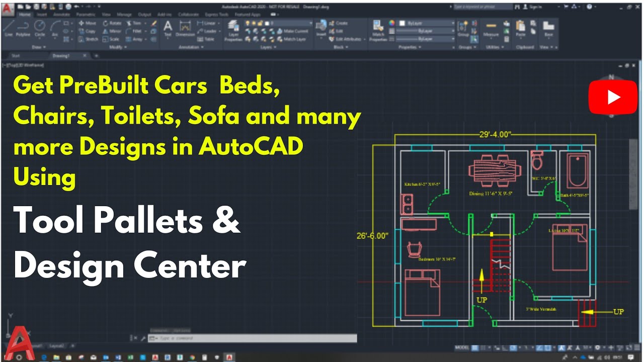Select the Circle tool
This screenshot has height=362, width=644.
coord(40,29)
